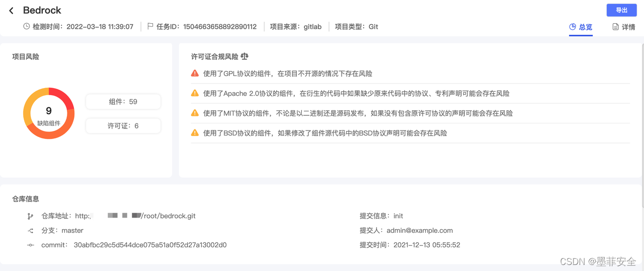Screen dimensions: 644x271
Task: Click the scales icon next to 许可证合规风险
Action: [x=245, y=56]
